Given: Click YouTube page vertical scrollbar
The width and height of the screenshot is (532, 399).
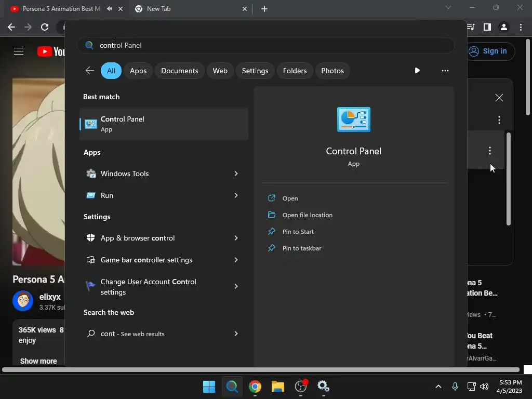Looking at the screenshot, I should (528, 77).
